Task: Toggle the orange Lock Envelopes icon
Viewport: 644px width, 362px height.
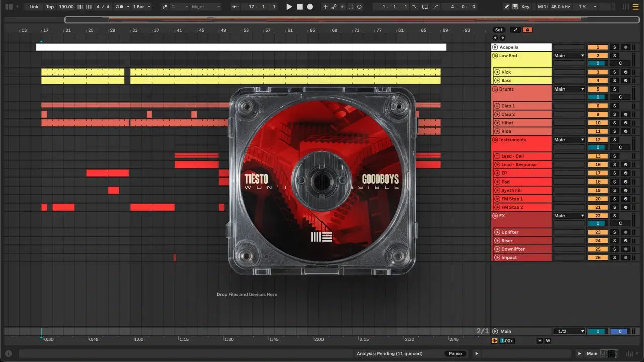Action: pos(527,30)
